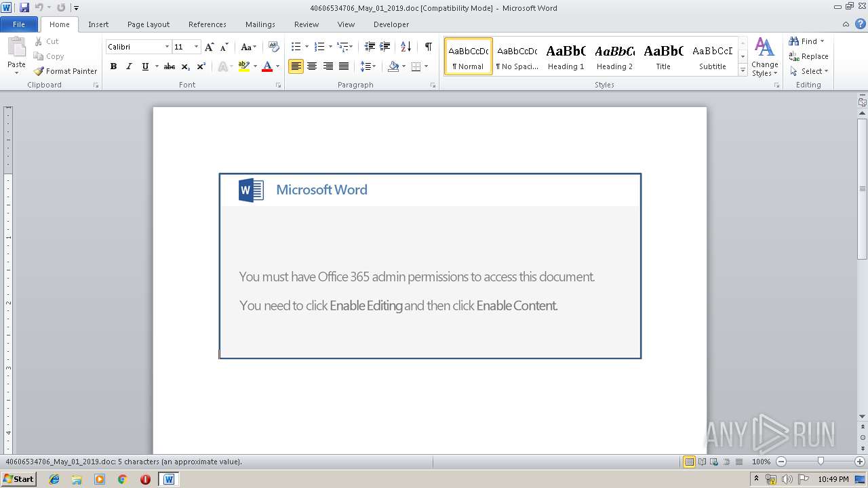Click Replace in Editing group
868x488 pixels.
[808, 56]
